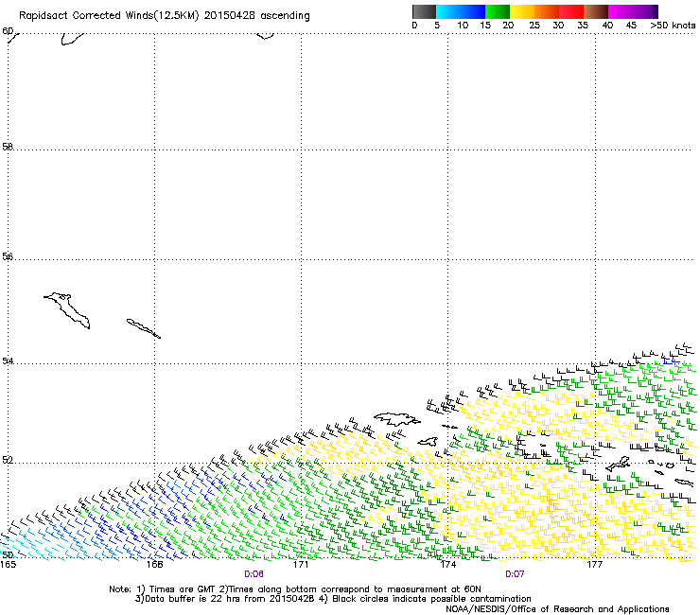The image size is (700, 615).
Task: Click the NOAA/NESDIS credit line
Action: [x=557, y=609]
